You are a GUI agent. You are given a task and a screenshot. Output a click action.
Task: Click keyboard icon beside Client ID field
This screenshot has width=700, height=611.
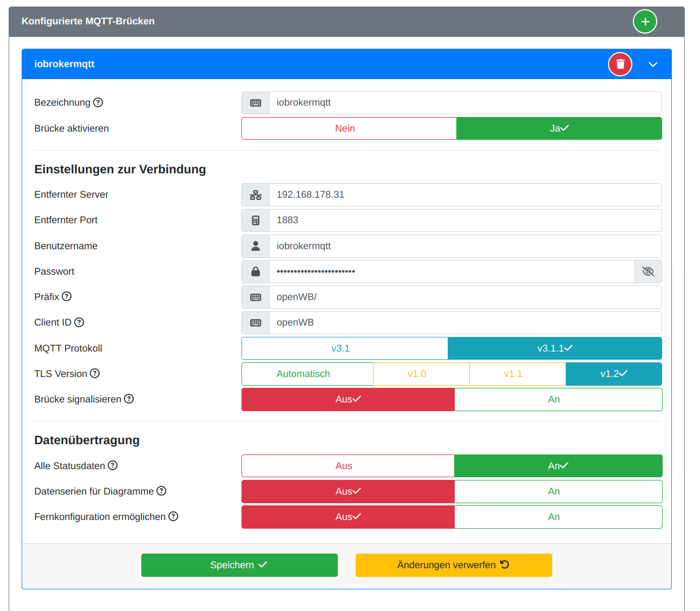tap(256, 323)
